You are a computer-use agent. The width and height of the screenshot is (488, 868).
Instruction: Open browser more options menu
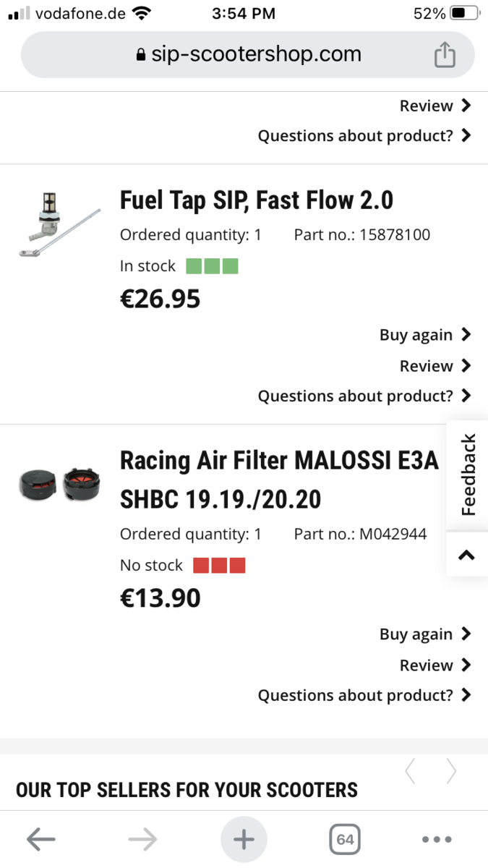[x=437, y=839]
